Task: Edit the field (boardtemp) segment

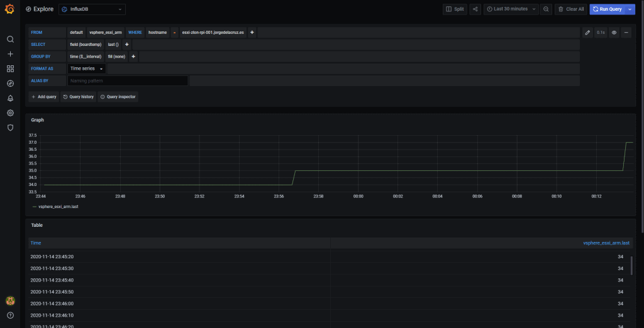Action: (x=86, y=45)
